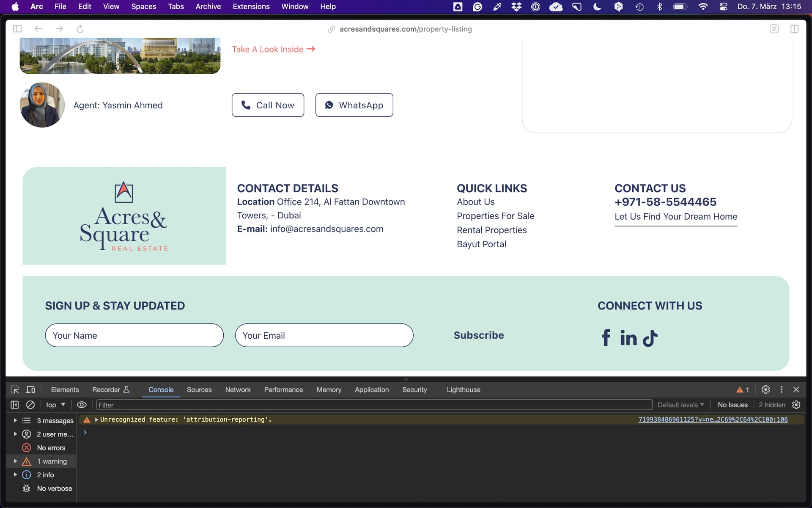Open the Spaces menu
Screen dimensions: 812x508
143,6
